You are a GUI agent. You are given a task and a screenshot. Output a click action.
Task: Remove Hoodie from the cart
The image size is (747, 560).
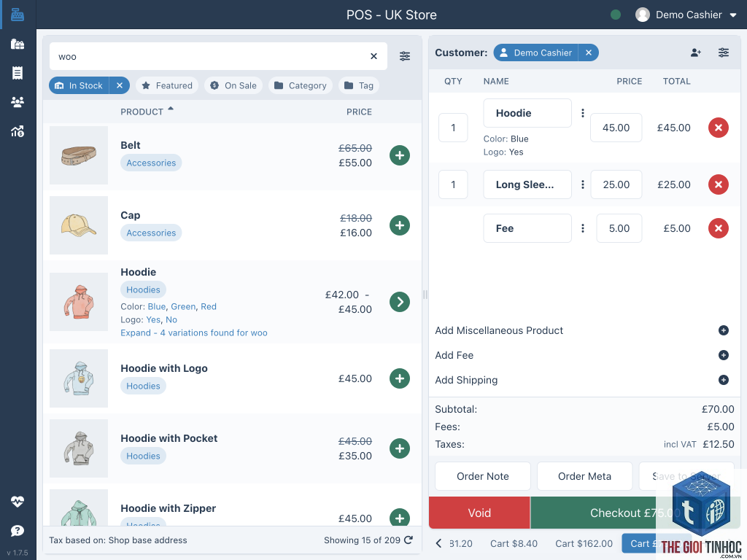719,128
